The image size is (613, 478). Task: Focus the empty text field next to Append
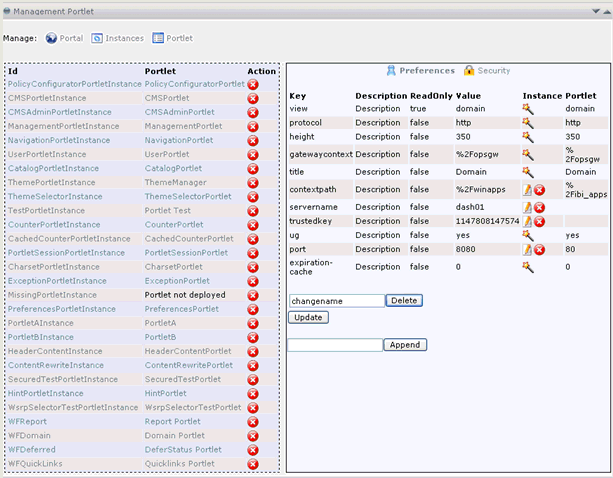[x=334, y=345]
